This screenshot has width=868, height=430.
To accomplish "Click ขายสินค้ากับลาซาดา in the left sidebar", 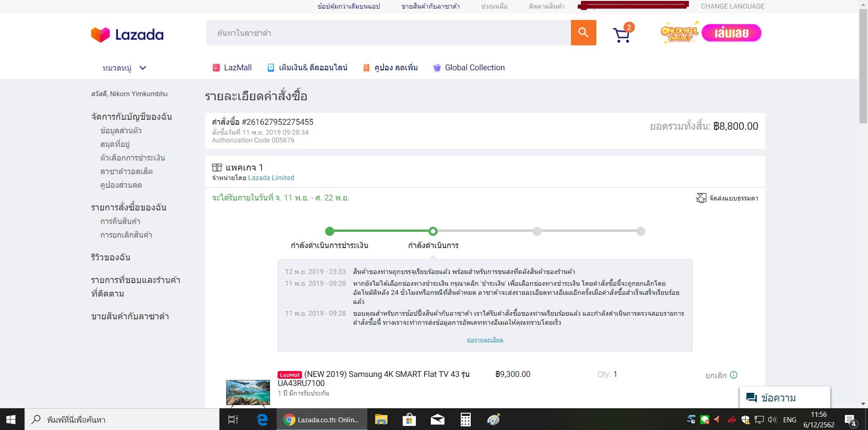I will click(x=130, y=316).
